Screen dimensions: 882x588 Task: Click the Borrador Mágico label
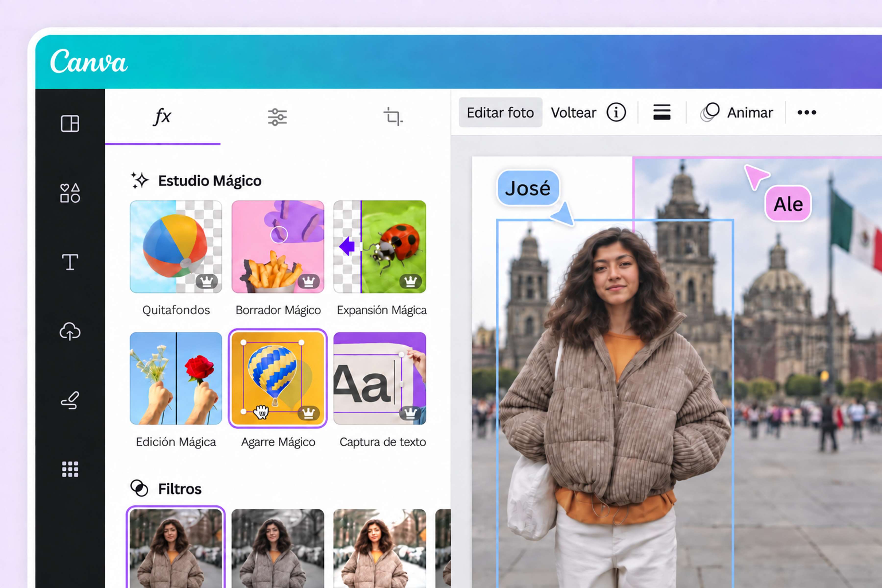(x=278, y=310)
